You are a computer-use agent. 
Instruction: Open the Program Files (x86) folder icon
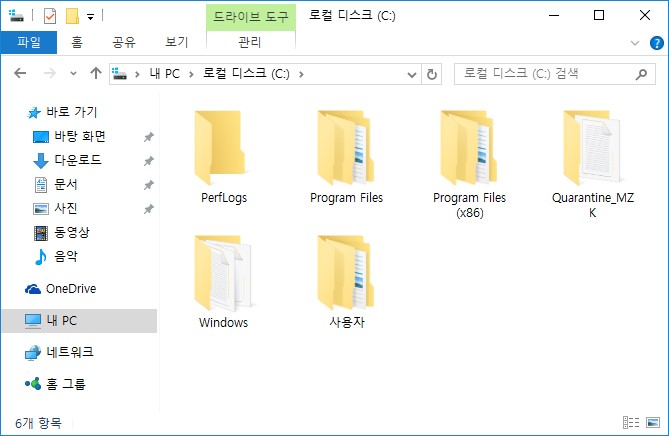point(469,147)
